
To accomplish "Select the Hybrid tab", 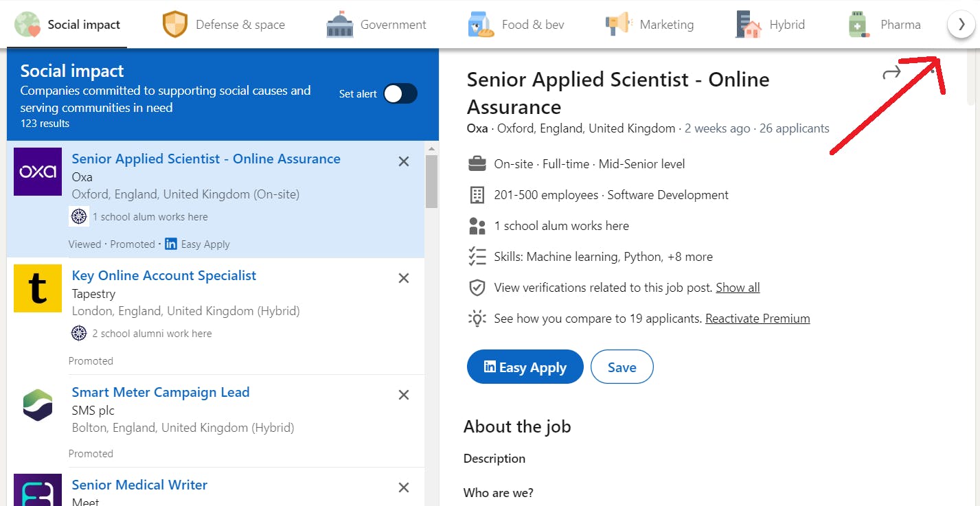I will click(x=769, y=25).
